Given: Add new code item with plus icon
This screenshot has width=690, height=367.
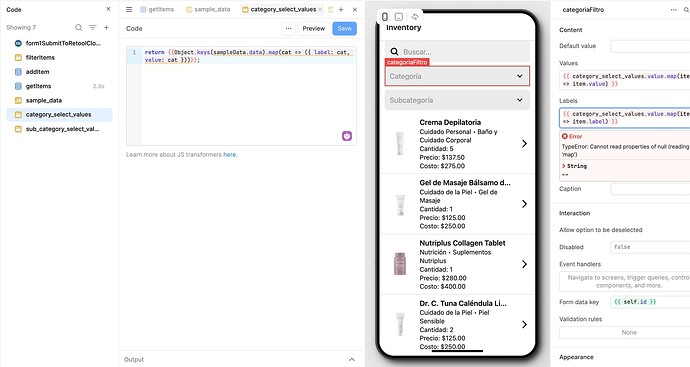Looking at the screenshot, I should point(106,27).
